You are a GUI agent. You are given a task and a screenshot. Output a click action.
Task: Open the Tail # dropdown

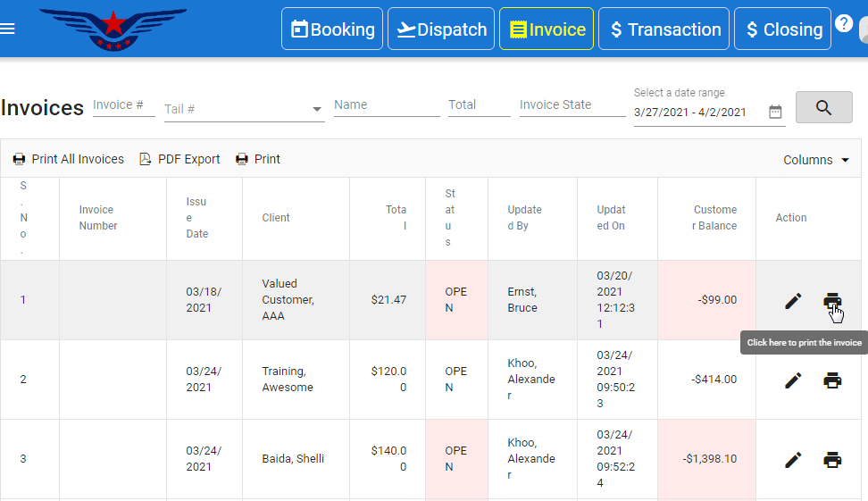pyautogui.click(x=244, y=109)
